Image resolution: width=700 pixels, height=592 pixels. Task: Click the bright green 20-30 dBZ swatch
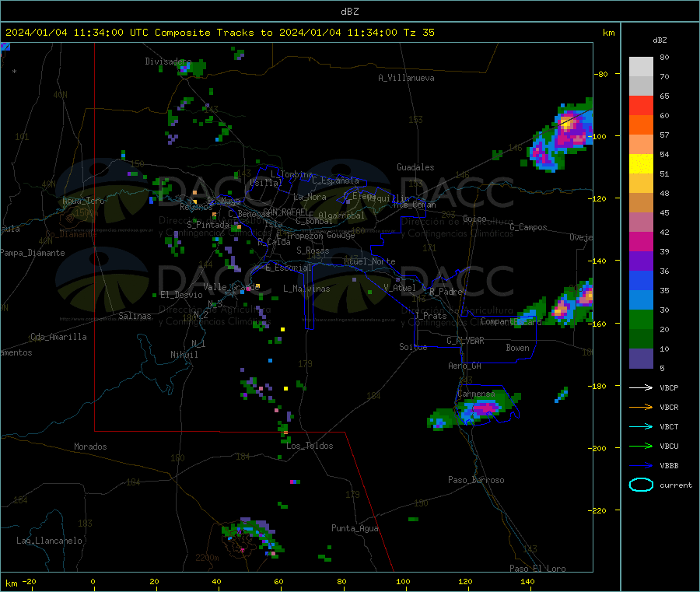pos(641,319)
